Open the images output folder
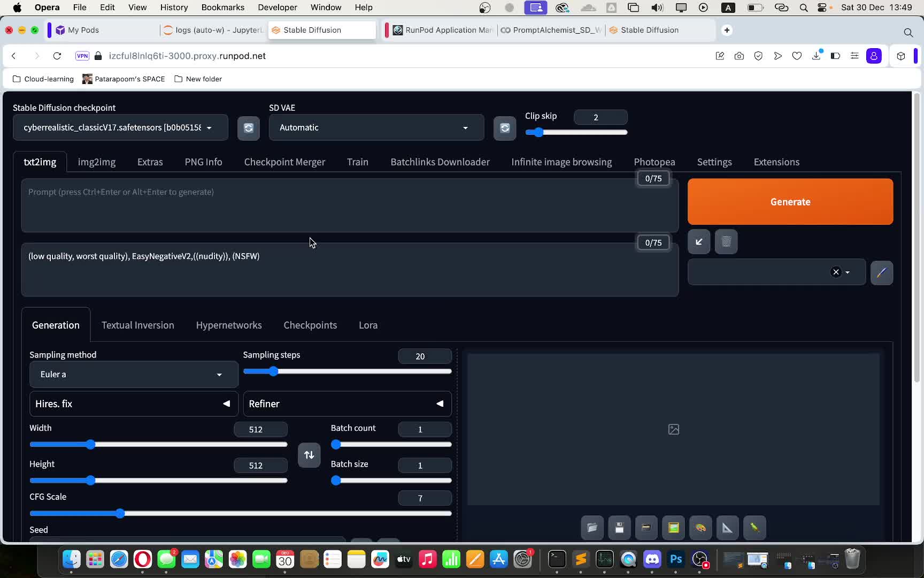 coord(592,528)
